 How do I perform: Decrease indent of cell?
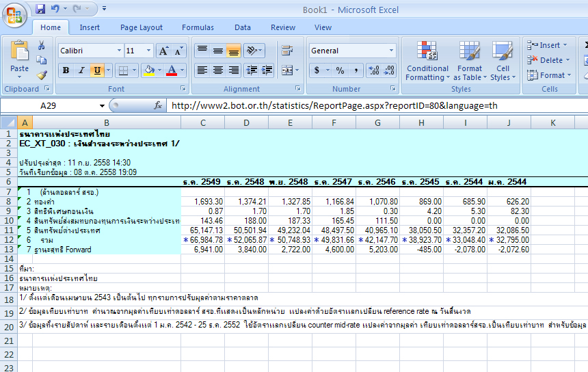pyautogui.click(x=252, y=70)
